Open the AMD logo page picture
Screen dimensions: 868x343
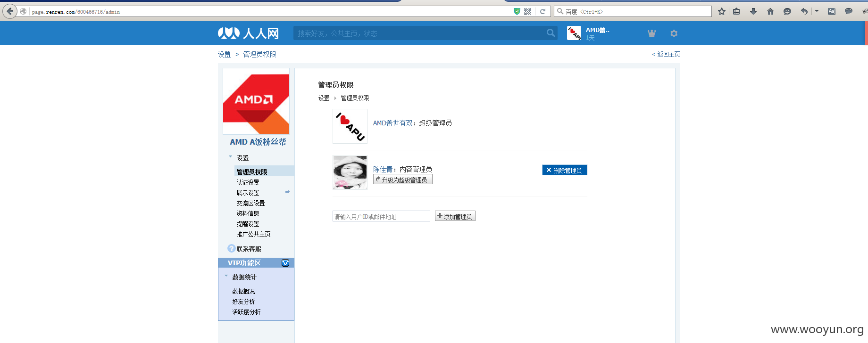(x=256, y=101)
